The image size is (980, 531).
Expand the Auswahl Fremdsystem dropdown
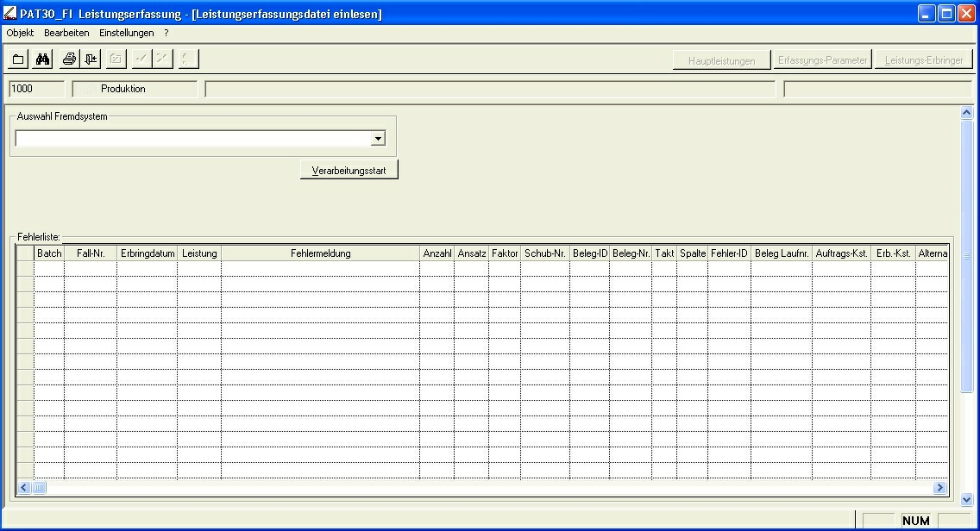[377, 139]
